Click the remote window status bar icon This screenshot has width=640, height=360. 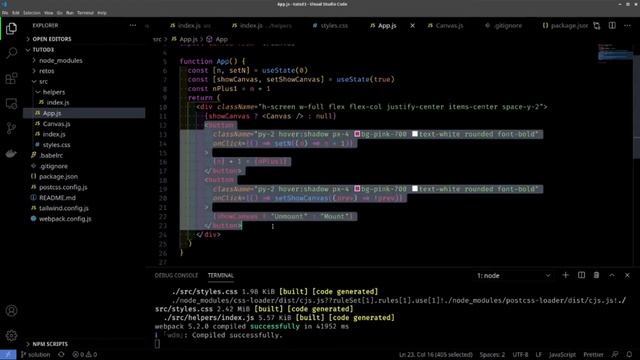coord(8,355)
